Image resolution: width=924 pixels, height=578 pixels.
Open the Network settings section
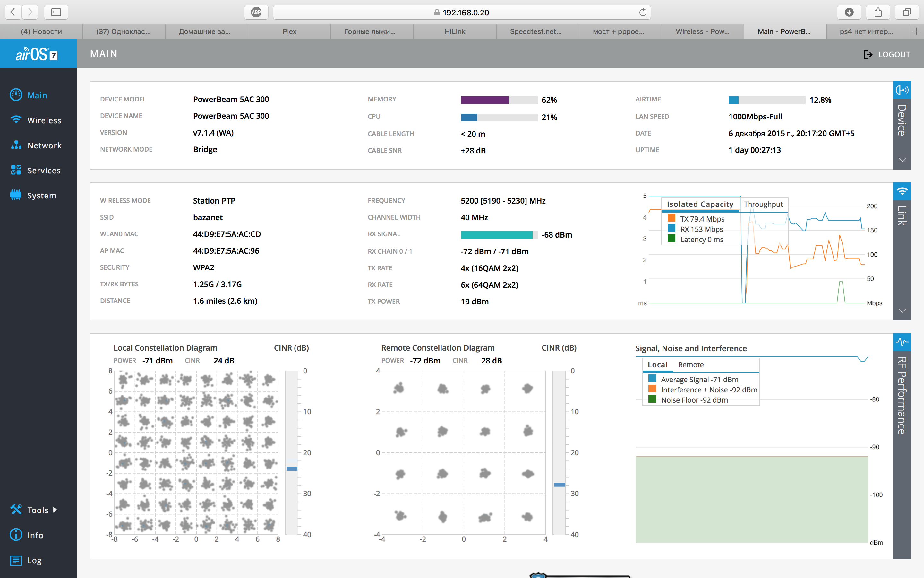[x=36, y=145]
